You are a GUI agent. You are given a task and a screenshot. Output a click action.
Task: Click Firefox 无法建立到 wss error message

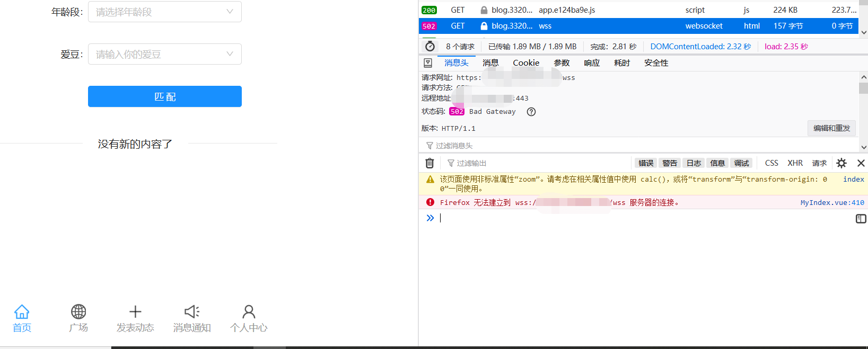coord(559,203)
